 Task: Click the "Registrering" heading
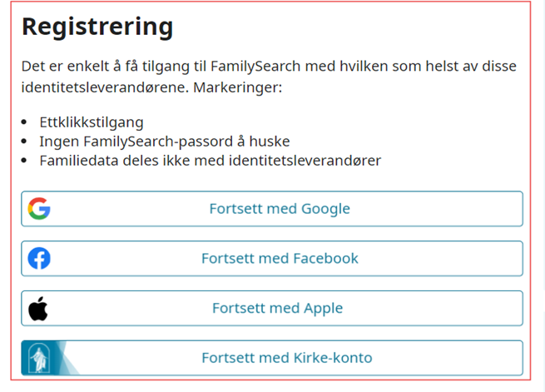[97, 27]
